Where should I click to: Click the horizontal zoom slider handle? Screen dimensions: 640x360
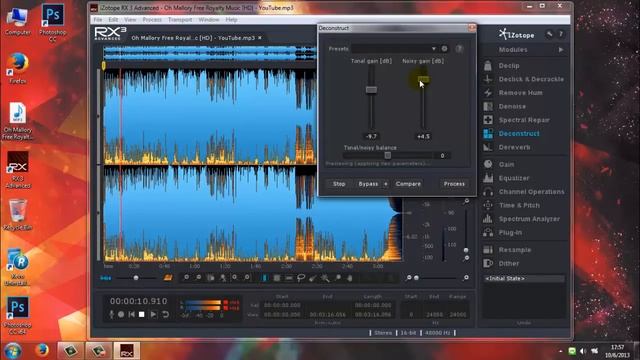pyautogui.click(x=416, y=278)
